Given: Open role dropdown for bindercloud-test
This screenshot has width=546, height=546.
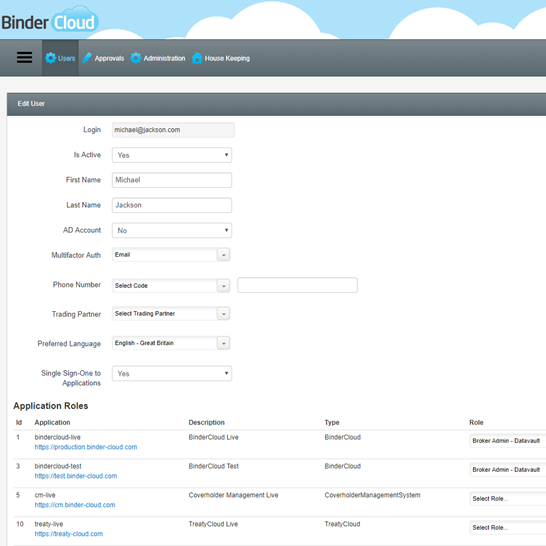Looking at the screenshot, I should click(507, 470).
